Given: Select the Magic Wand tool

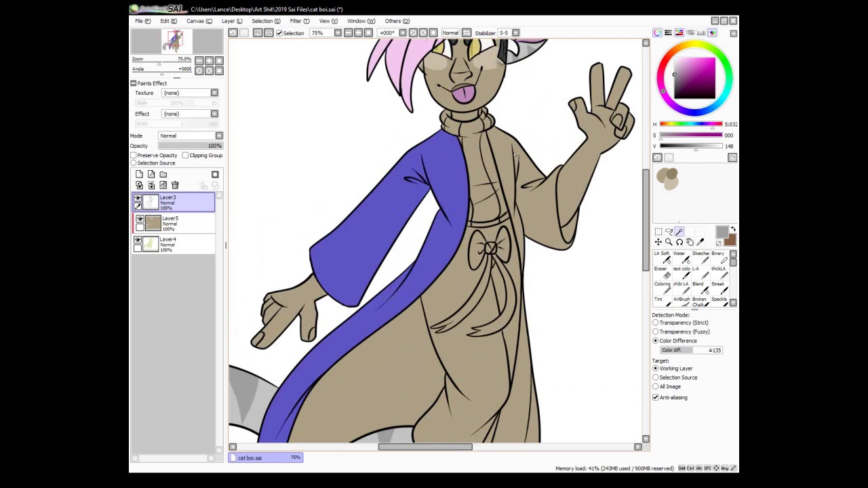Looking at the screenshot, I should click(x=679, y=232).
